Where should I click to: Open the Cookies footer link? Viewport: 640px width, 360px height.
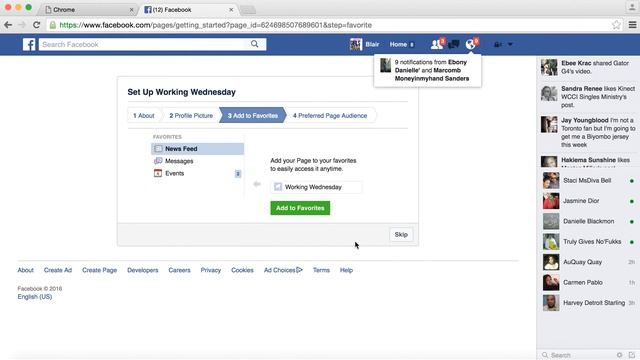point(242,270)
